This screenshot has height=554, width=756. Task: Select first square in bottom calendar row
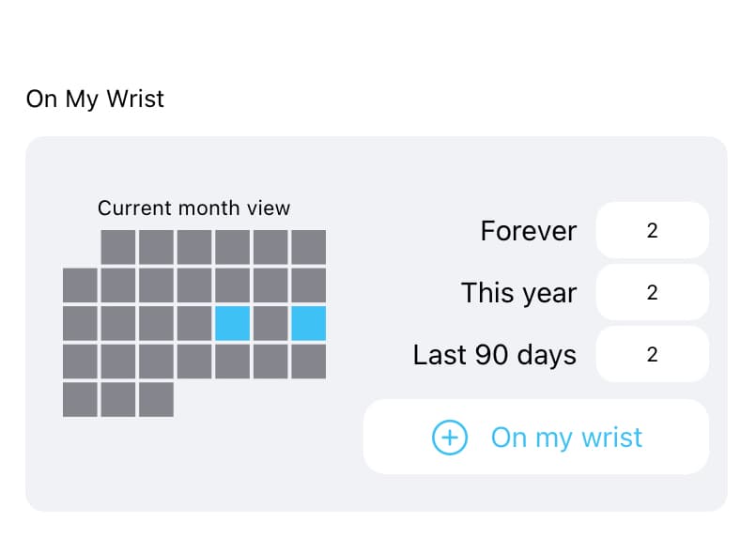coord(80,399)
